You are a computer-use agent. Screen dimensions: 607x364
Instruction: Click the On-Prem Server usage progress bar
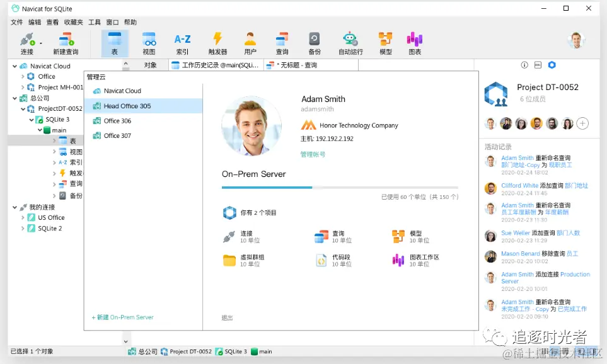(x=340, y=188)
